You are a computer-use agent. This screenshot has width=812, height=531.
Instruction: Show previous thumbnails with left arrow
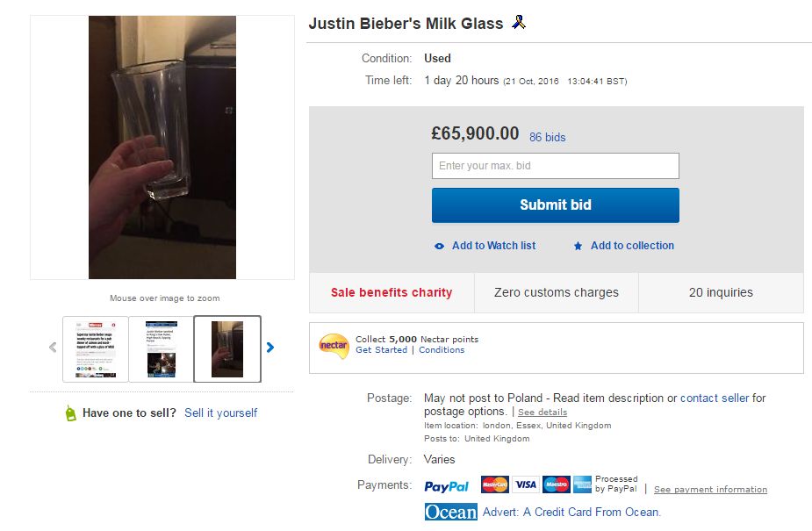53,348
